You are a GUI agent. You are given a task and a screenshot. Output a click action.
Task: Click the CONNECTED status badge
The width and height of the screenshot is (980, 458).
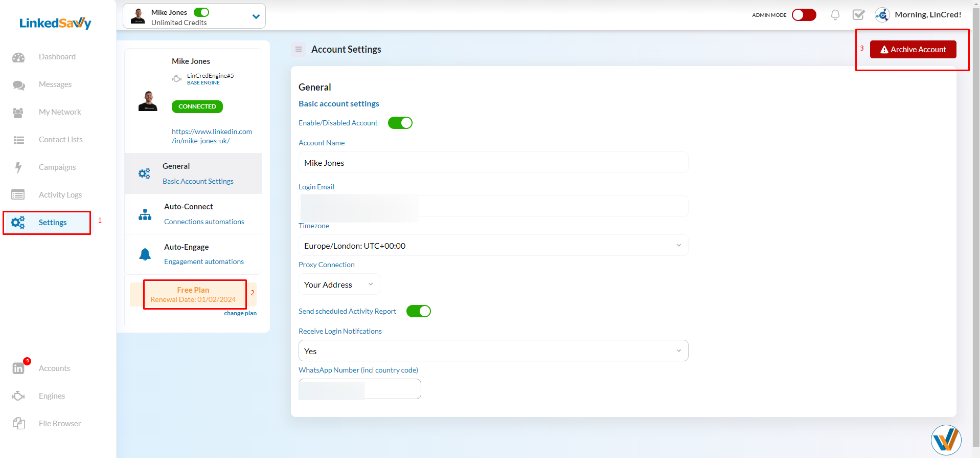coord(197,106)
